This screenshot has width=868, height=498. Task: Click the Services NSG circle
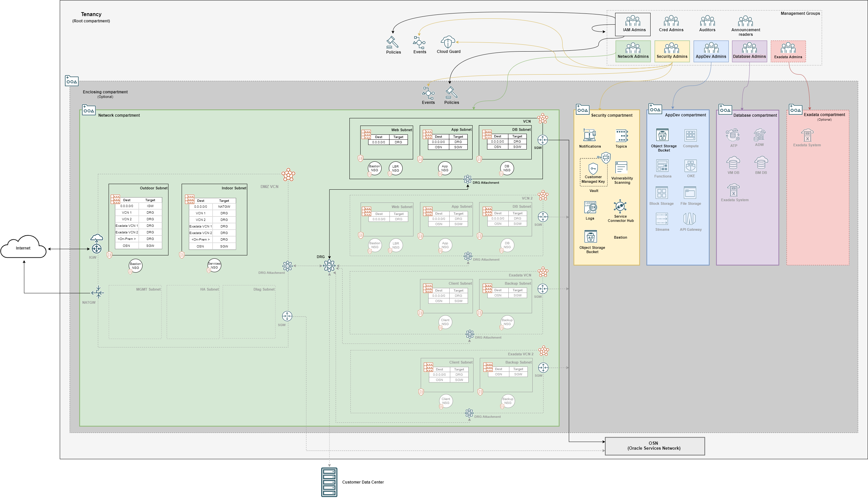point(214,265)
